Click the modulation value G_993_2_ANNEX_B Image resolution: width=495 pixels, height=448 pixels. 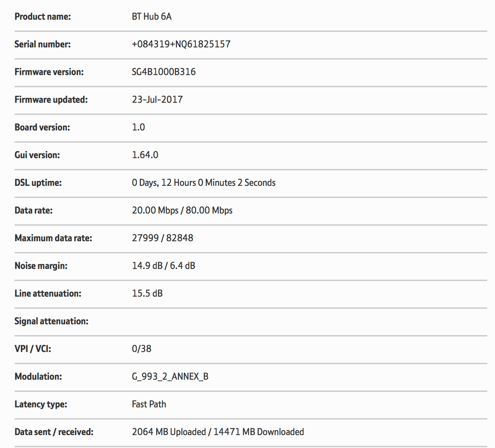tap(170, 377)
